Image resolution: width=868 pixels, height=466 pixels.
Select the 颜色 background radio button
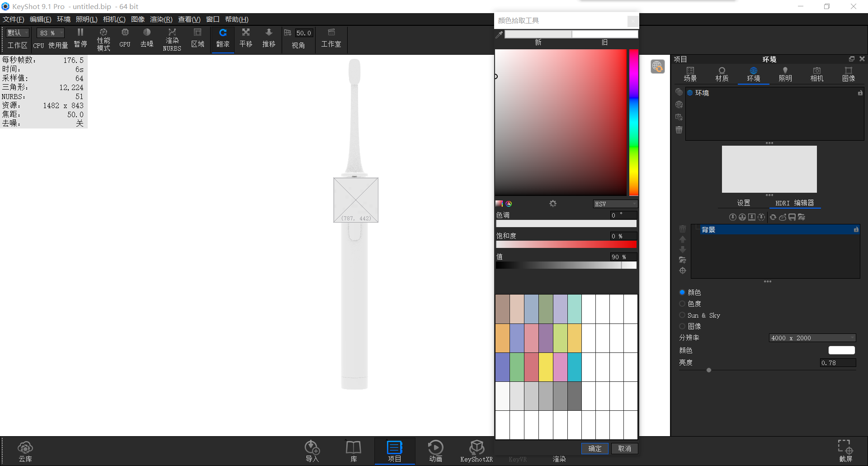(x=683, y=292)
